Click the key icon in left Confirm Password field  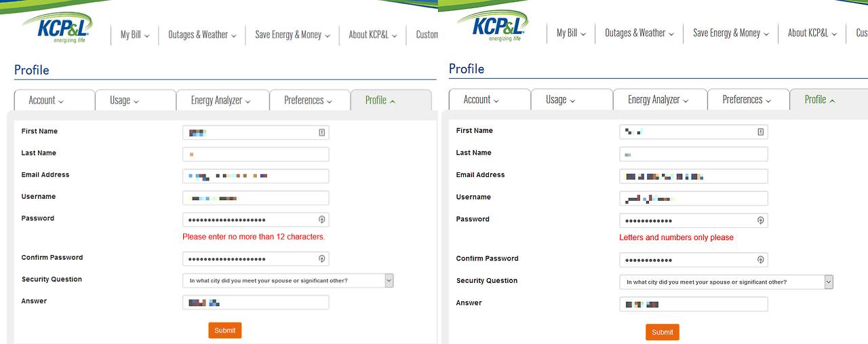click(x=322, y=259)
